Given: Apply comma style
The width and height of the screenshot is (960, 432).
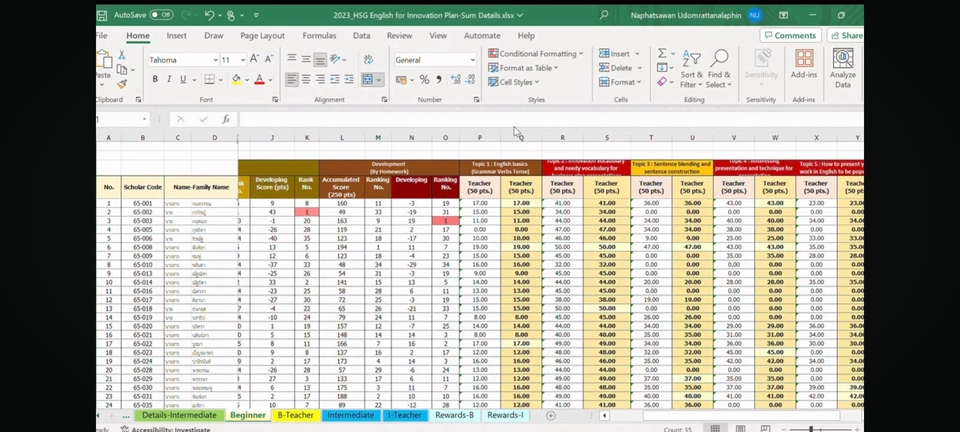Looking at the screenshot, I should click(x=439, y=80).
